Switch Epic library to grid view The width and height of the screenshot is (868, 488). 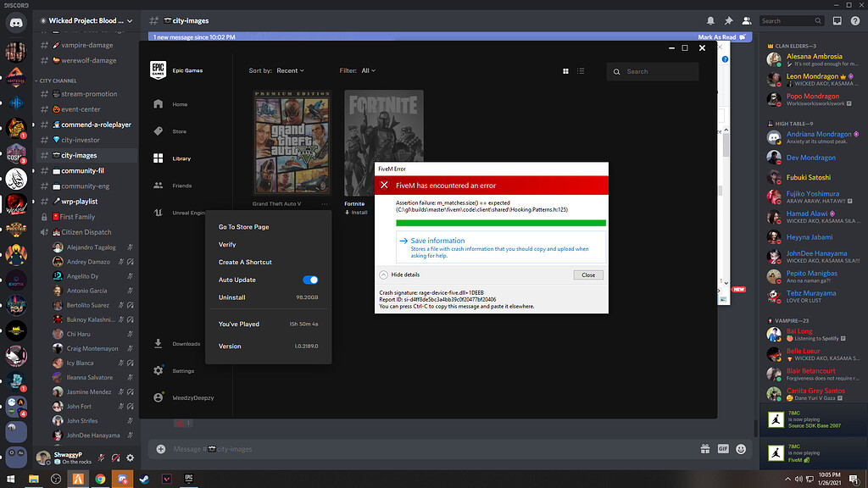(x=565, y=71)
